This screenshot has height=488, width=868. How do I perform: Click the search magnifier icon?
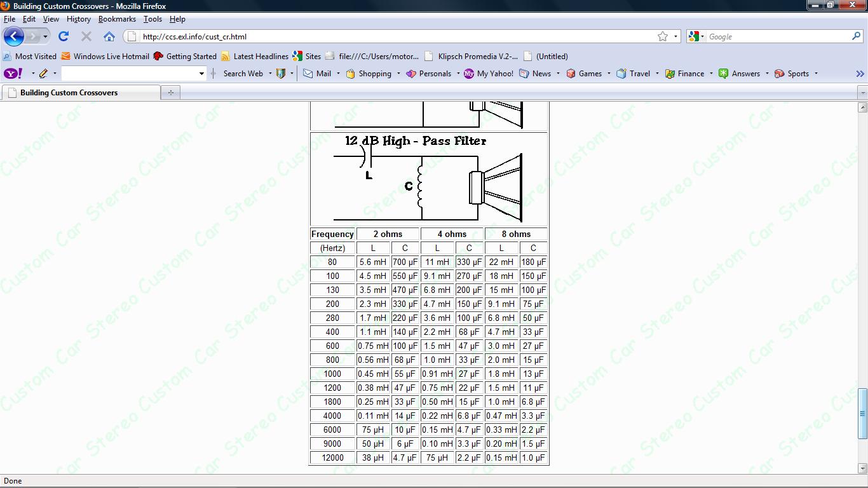(x=857, y=36)
